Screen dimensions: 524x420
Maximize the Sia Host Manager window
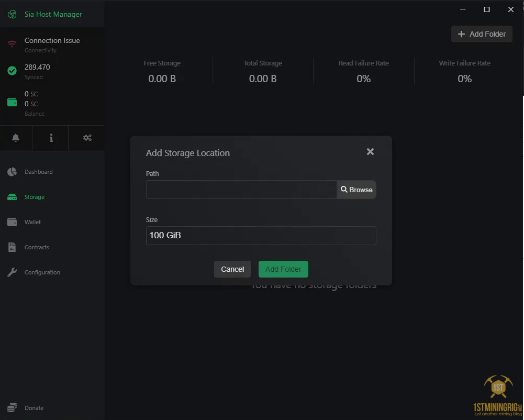pyautogui.click(x=487, y=9)
